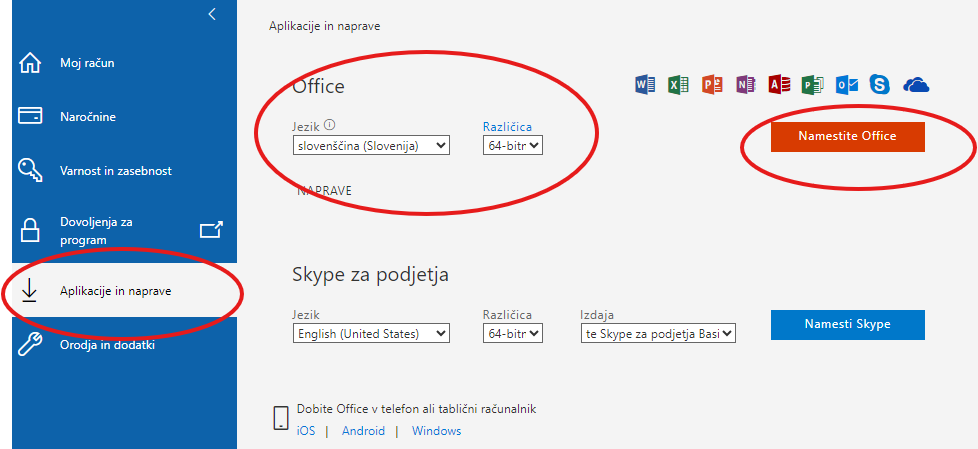The image size is (978, 449).
Task: Open Dovoljenja za program menu item
Action: pyautogui.click(x=97, y=231)
